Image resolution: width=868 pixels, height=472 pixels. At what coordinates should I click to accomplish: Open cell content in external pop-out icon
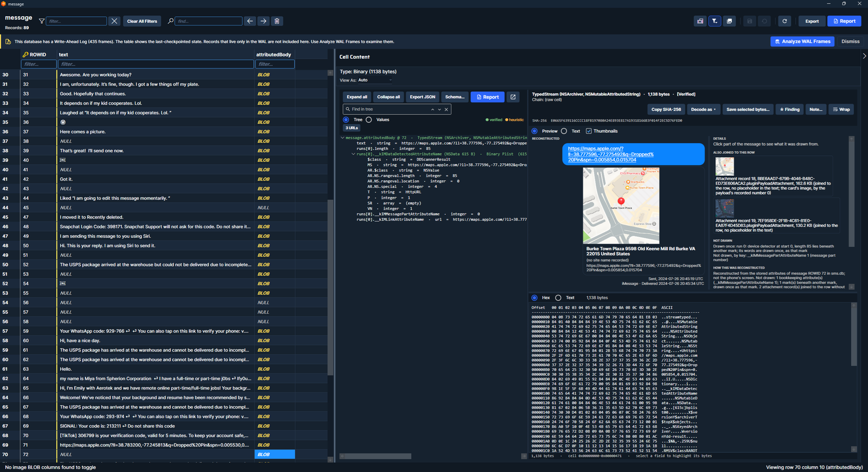point(513,97)
